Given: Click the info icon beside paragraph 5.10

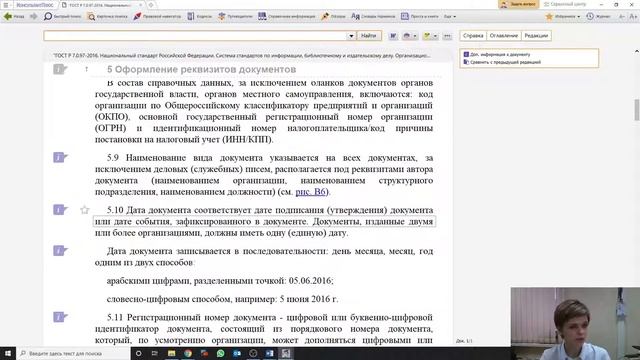Looking at the screenshot, I should pos(60,209).
